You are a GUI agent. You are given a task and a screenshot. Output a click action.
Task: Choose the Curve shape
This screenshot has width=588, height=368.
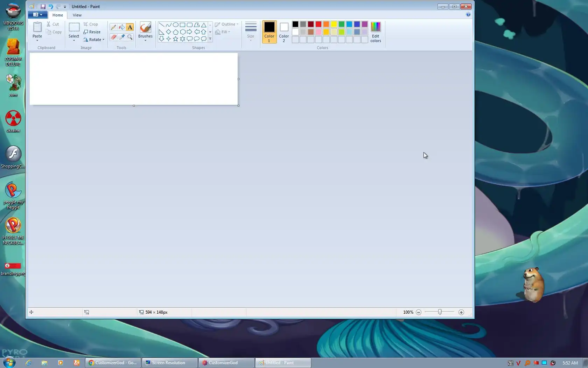(168, 25)
